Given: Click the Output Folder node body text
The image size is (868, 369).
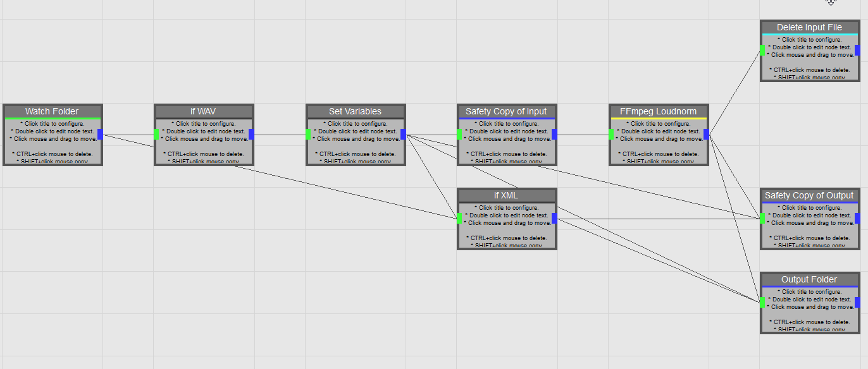Looking at the screenshot, I should 809,310.
